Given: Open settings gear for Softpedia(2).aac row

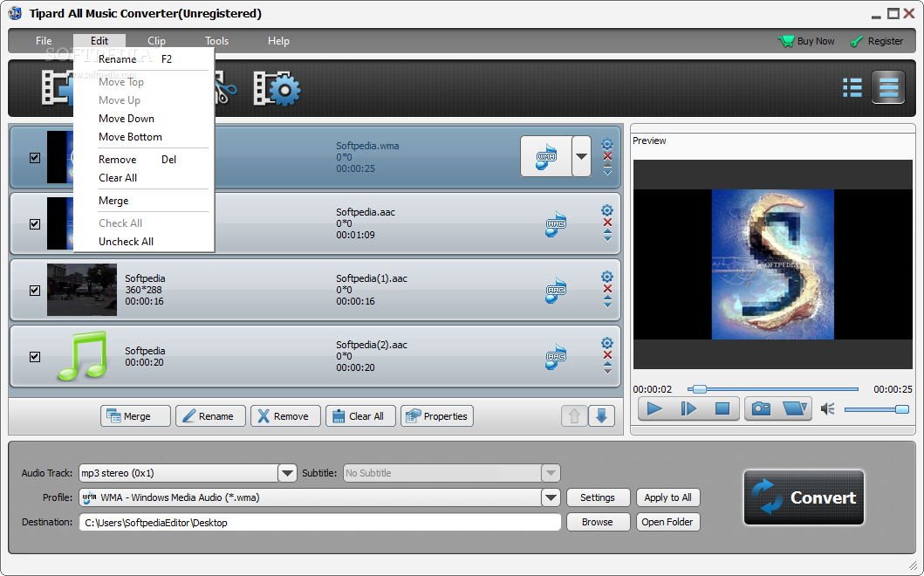Looking at the screenshot, I should point(607,342).
